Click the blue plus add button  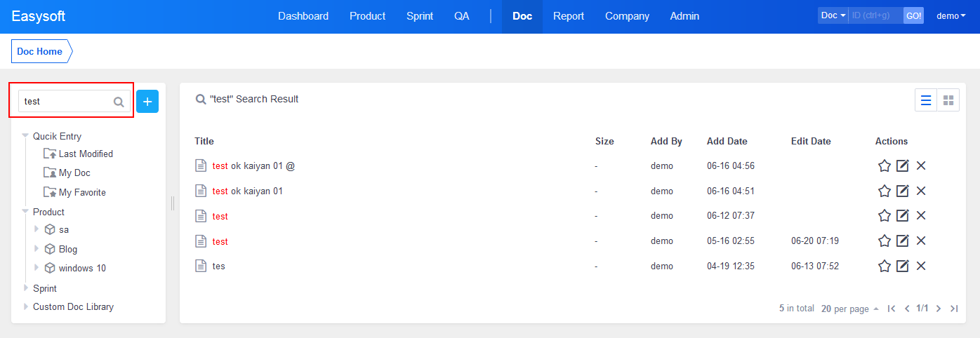(x=147, y=101)
